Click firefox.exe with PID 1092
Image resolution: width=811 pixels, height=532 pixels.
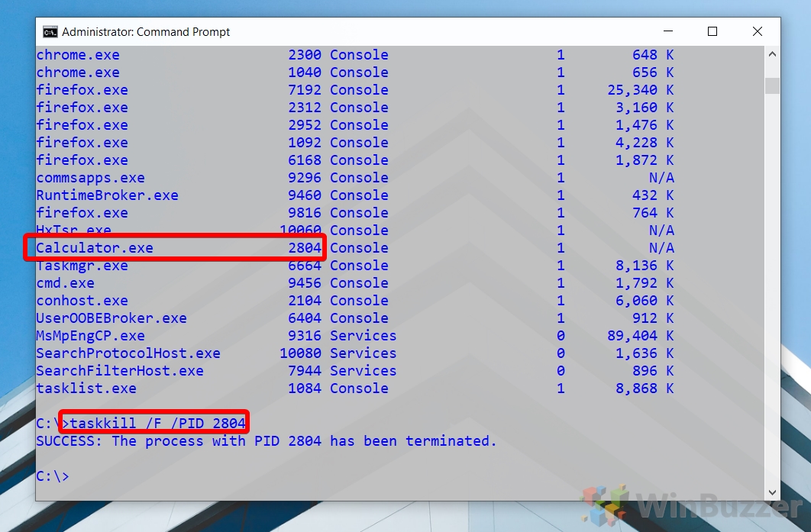click(355, 143)
